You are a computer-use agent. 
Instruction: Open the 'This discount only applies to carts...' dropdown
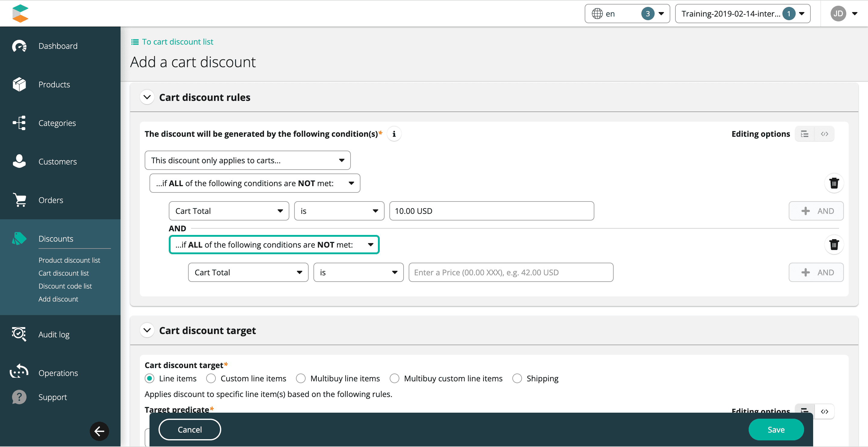[247, 160]
